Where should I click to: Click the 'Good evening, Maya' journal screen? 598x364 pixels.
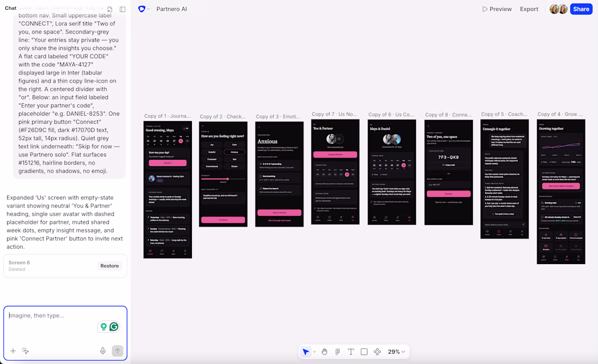click(x=168, y=190)
